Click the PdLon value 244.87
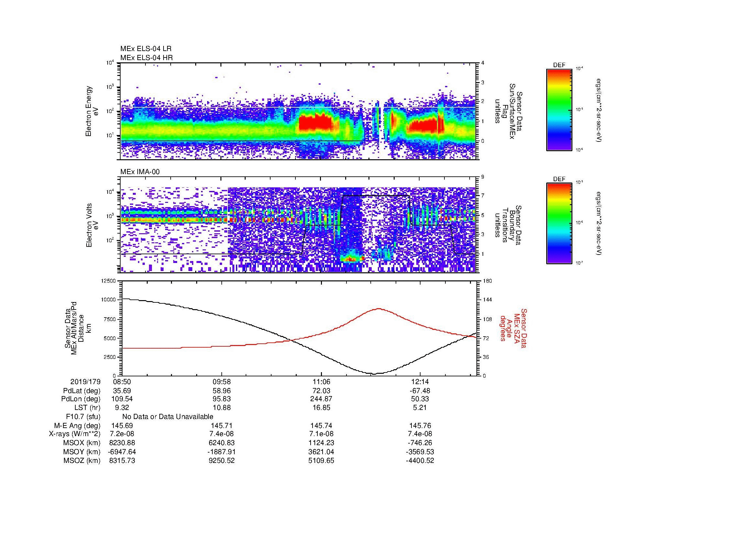This screenshot has height=534, width=756. pos(321,399)
